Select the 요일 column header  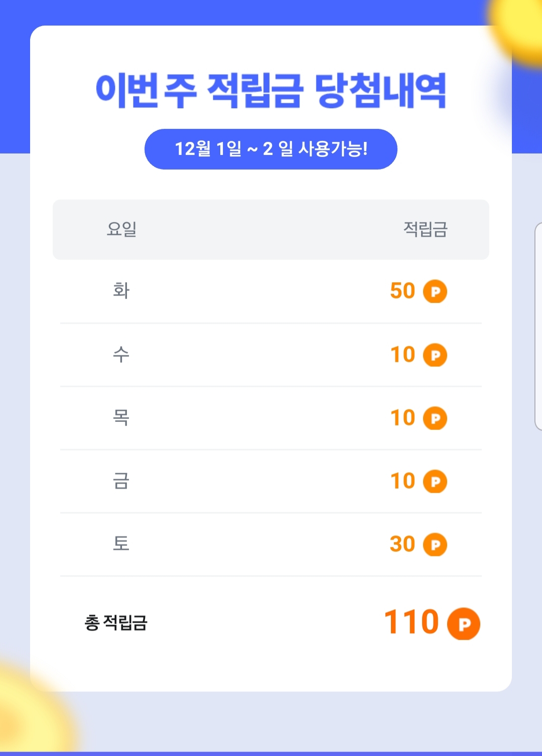pyautogui.click(x=121, y=229)
